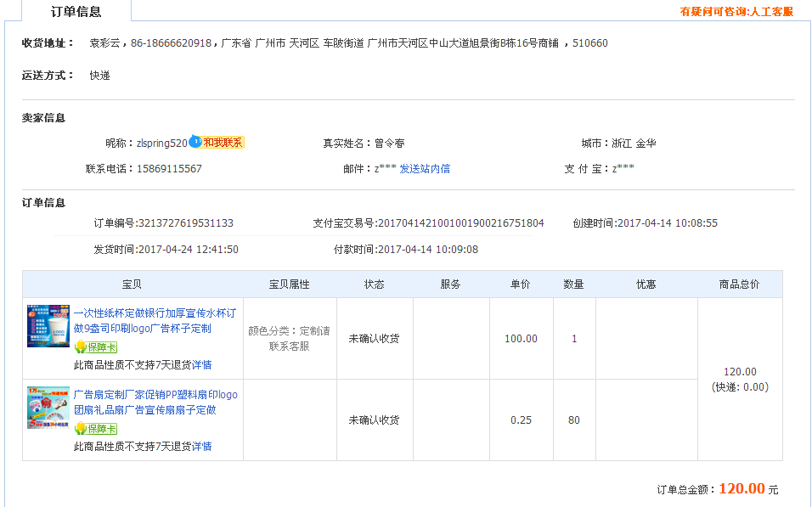Click the 和我联系 WangWang chat icon

click(217, 143)
